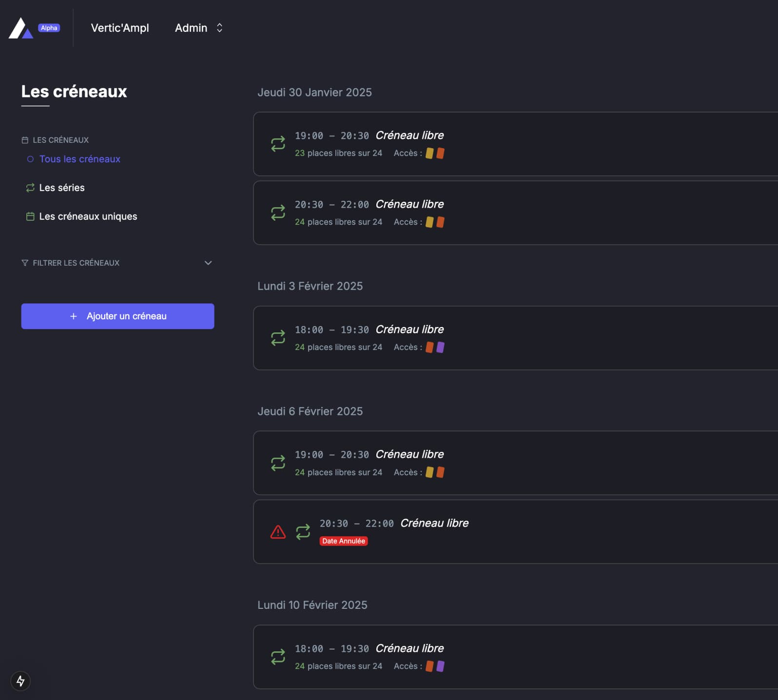Click the recurrence icon on the 19:00 January 30 slot
This screenshot has width=778, height=700.
[278, 144]
